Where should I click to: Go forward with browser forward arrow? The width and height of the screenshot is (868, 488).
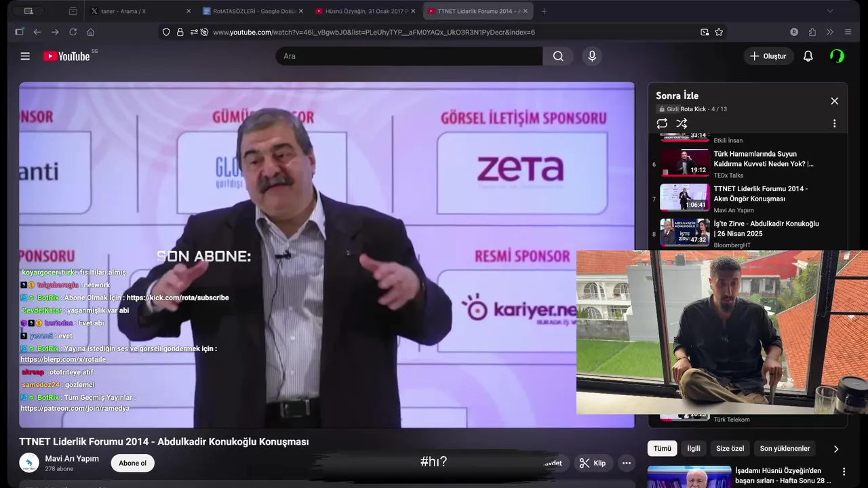(55, 32)
